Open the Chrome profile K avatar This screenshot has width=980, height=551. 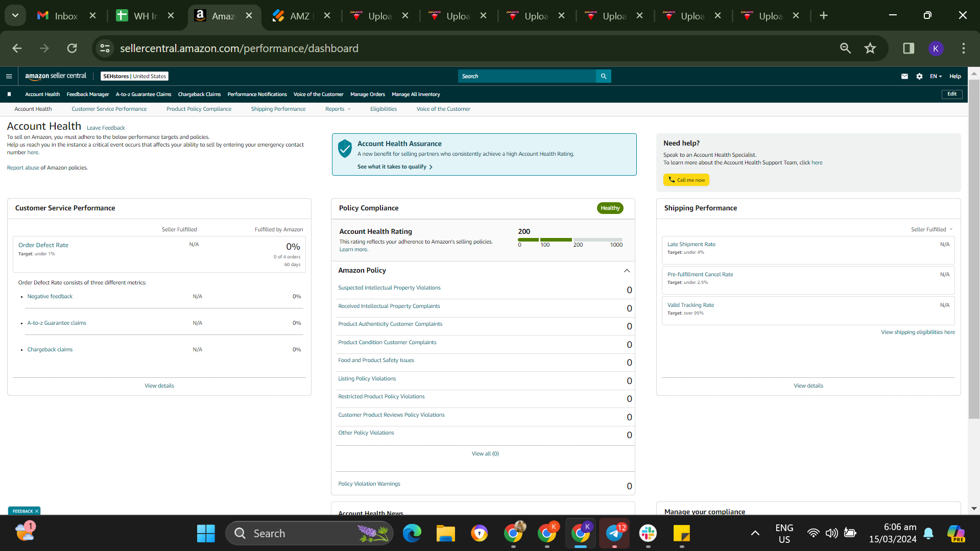pyautogui.click(x=936, y=49)
